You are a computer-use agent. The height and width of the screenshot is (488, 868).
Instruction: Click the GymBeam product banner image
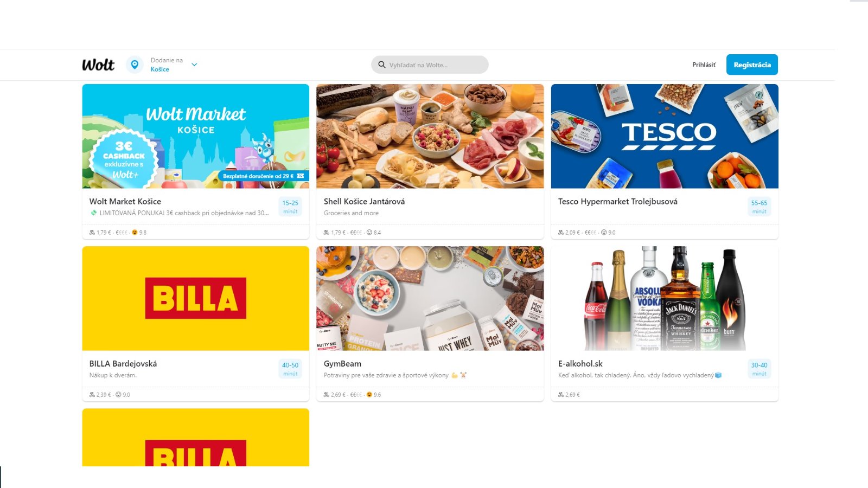[430, 298]
